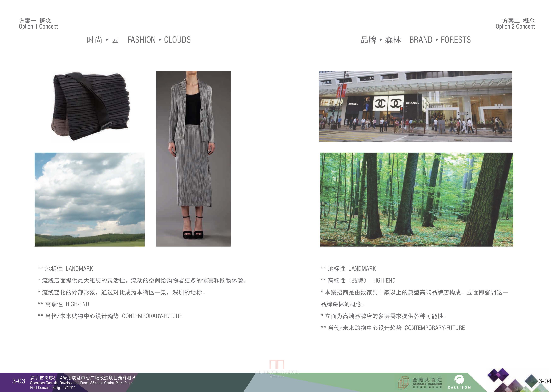Click the '方案一 概念' Chinese header
Image resolution: width=554 pixels, height=392 pixels.
(35, 21)
